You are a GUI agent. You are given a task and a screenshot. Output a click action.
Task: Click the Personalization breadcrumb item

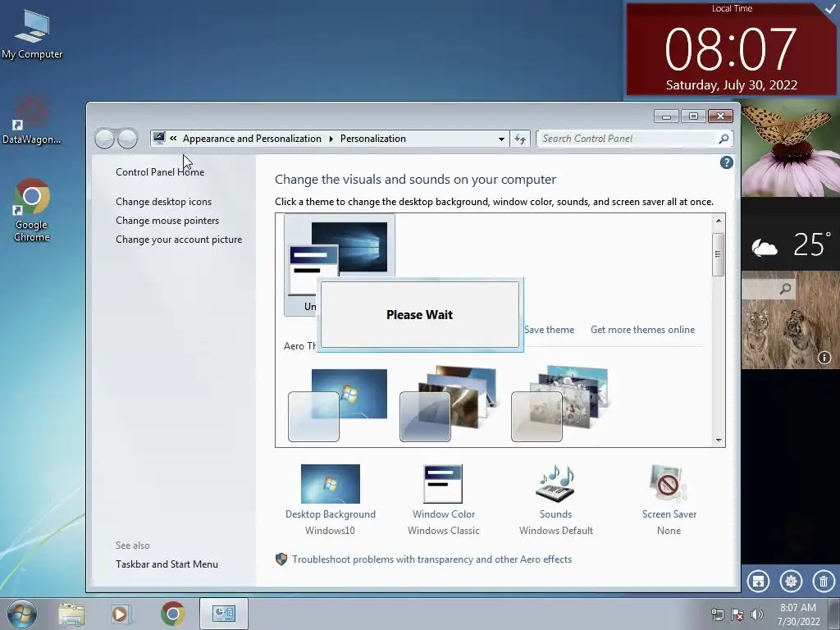(373, 138)
